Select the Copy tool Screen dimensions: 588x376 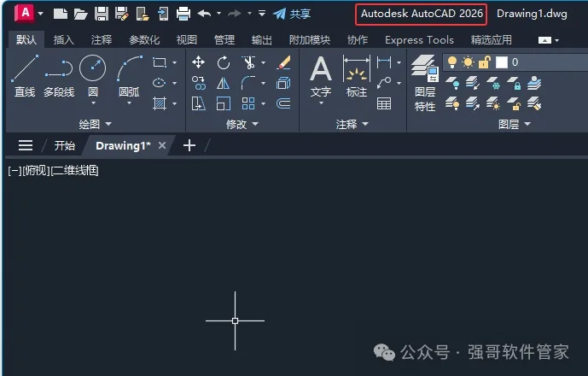tap(198, 83)
